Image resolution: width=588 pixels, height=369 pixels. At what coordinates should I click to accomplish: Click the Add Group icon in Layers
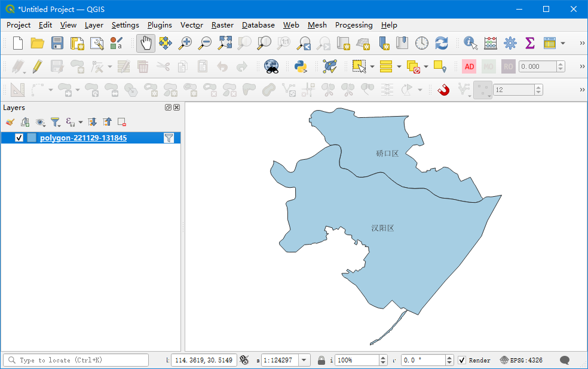(x=25, y=122)
